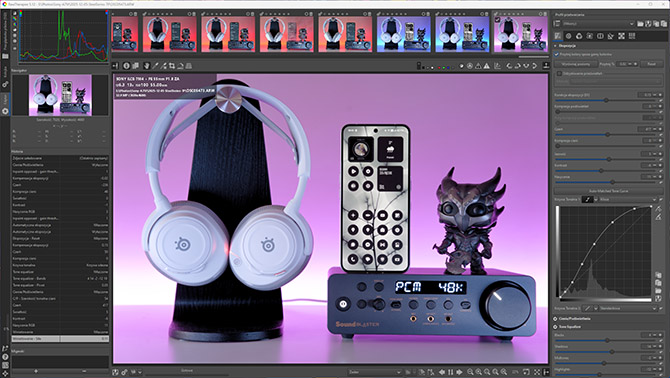Select the checked purple filmstrip thumbnail
This screenshot has height=378, width=670.
(x=520, y=33)
